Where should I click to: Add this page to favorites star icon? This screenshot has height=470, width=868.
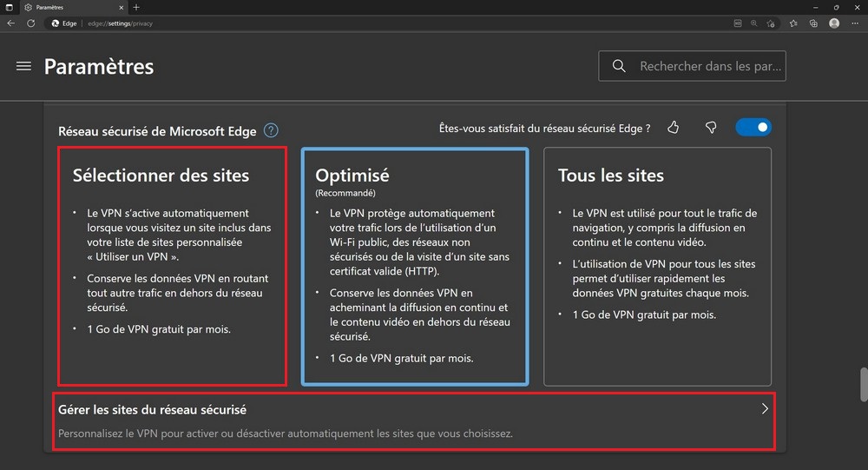771,23
